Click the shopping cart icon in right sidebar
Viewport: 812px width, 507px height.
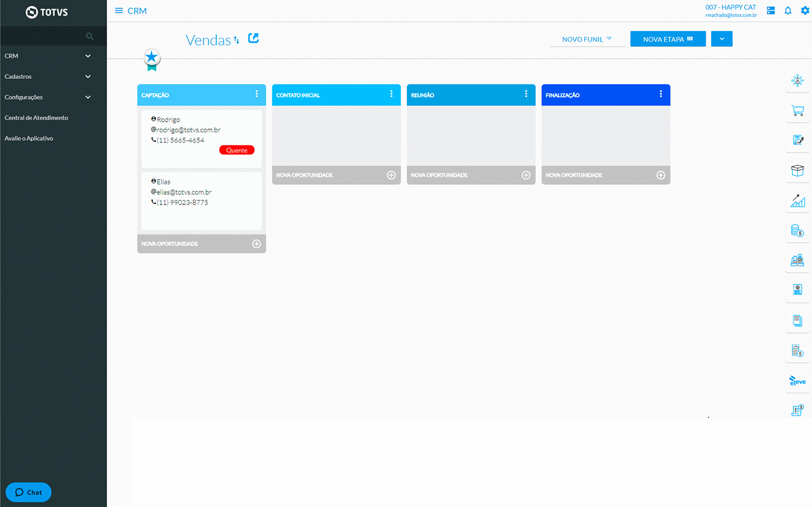(x=797, y=110)
